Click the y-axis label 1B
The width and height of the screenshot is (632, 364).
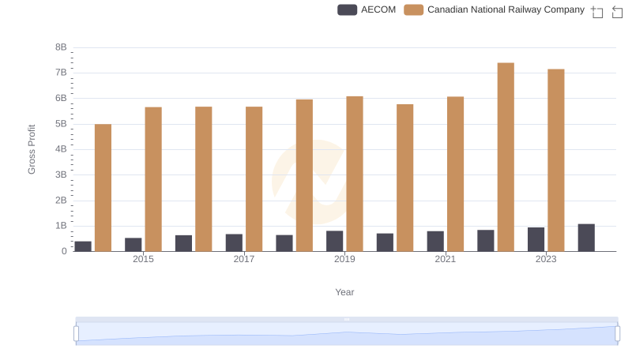(61, 226)
